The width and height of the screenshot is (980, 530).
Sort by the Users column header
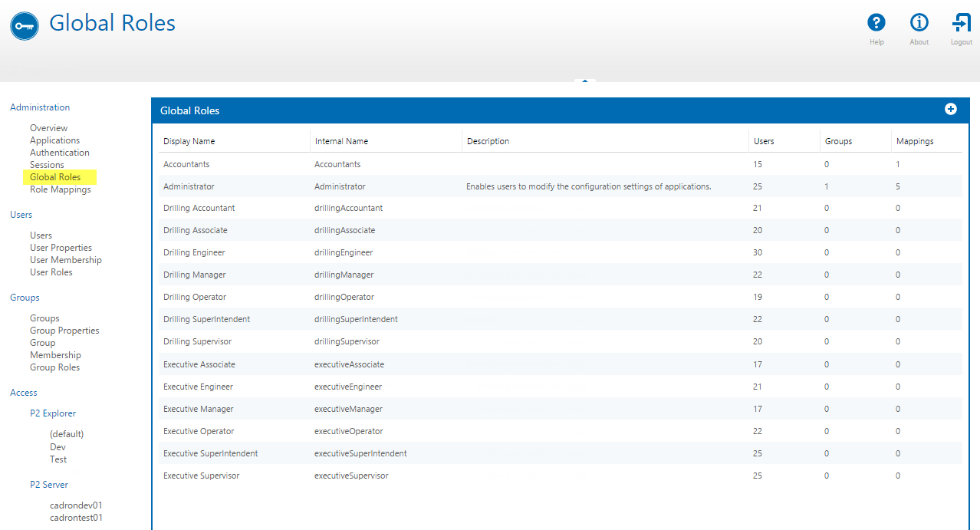764,141
